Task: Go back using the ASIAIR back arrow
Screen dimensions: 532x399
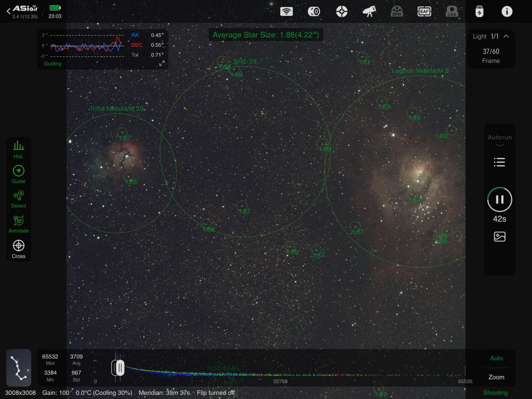Action: coord(9,12)
